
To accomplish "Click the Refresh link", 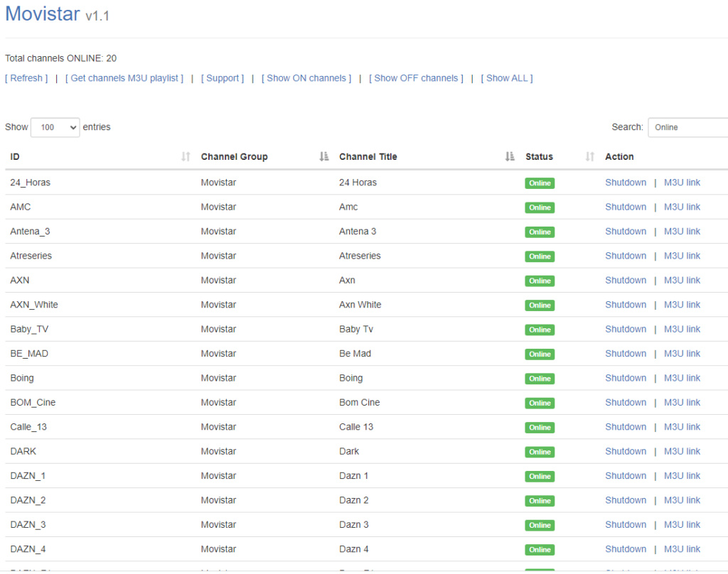I will pyautogui.click(x=26, y=78).
